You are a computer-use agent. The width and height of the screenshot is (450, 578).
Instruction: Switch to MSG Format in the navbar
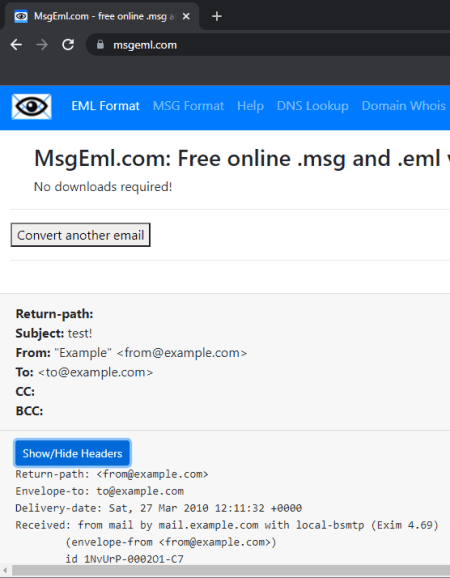click(188, 106)
